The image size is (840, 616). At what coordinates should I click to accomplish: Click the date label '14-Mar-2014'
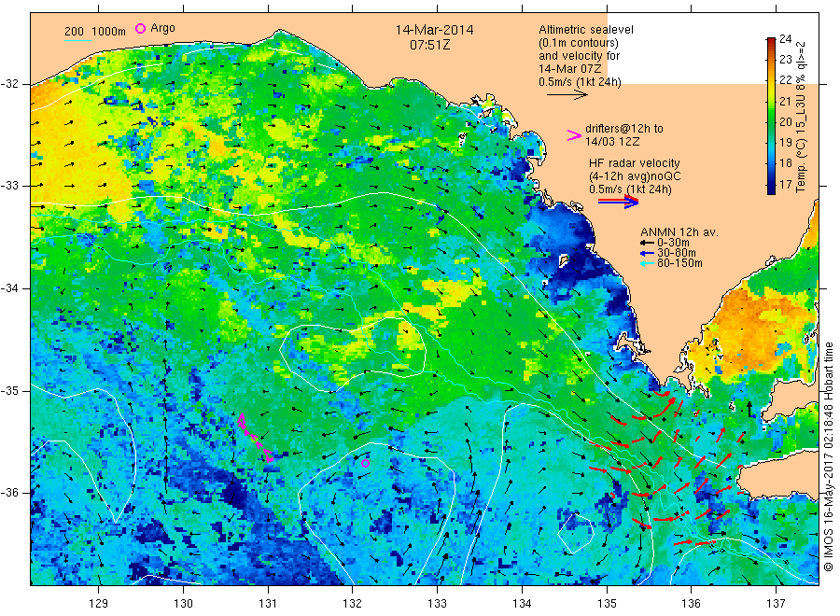coord(434,30)
